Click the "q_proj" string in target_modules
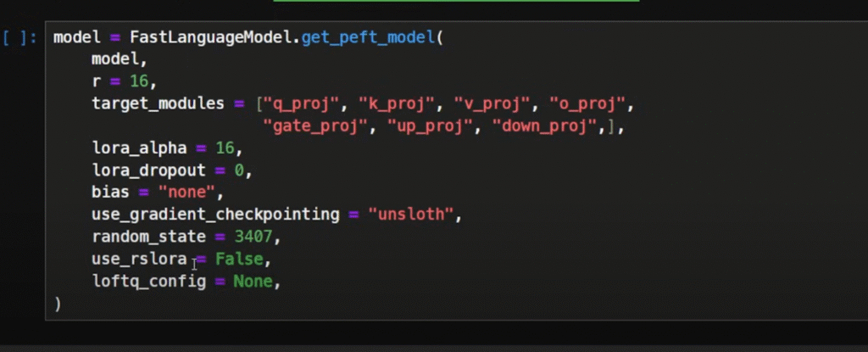This screenshot has width=868, height=352. click(x=299, y=103)
